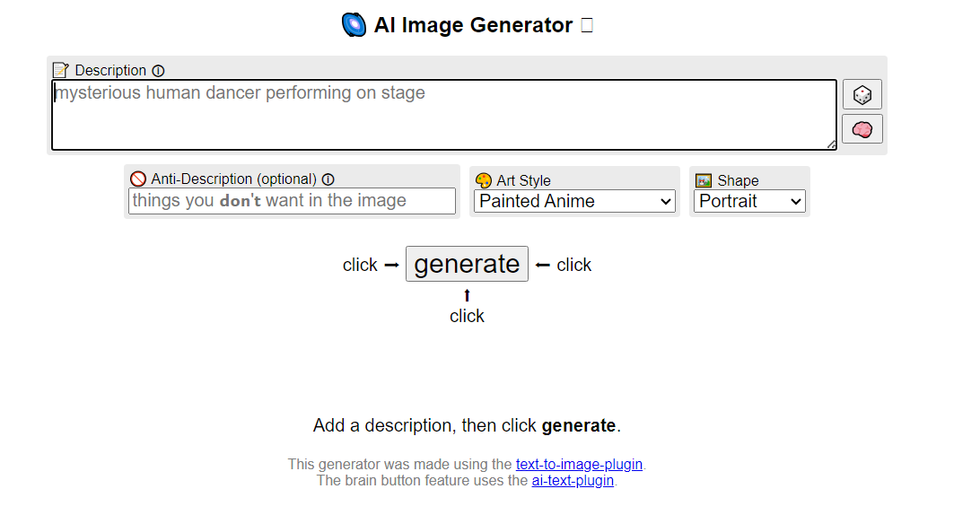The width and height of the screenshot is (980, 515).
Task: Click the notepad icon next to Description
Action: tap(60, 70)
